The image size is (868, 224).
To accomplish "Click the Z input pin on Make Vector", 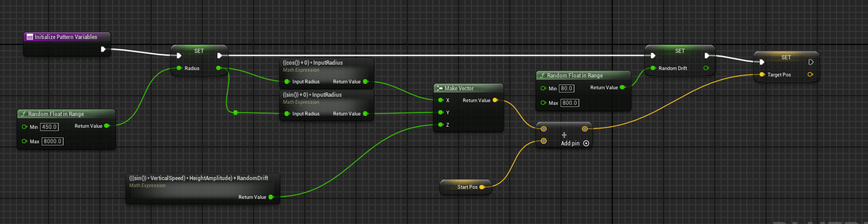I will [440, 125].
